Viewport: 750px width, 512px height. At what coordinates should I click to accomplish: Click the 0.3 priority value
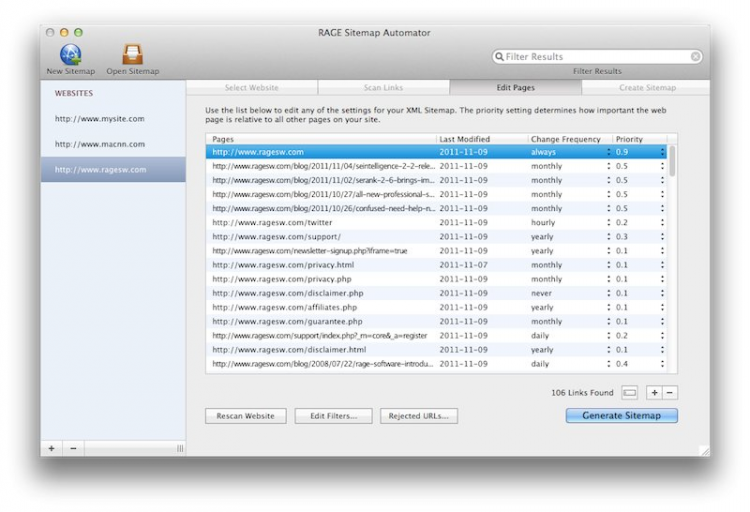(x=621, y=237)
